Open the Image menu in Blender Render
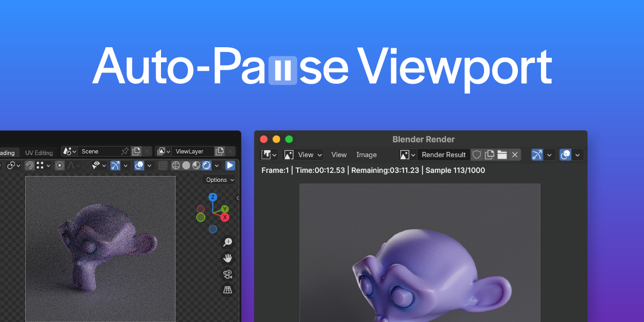The height and width of the screenshot is (322, 644). pyautogui.click(x=367, y=155)
